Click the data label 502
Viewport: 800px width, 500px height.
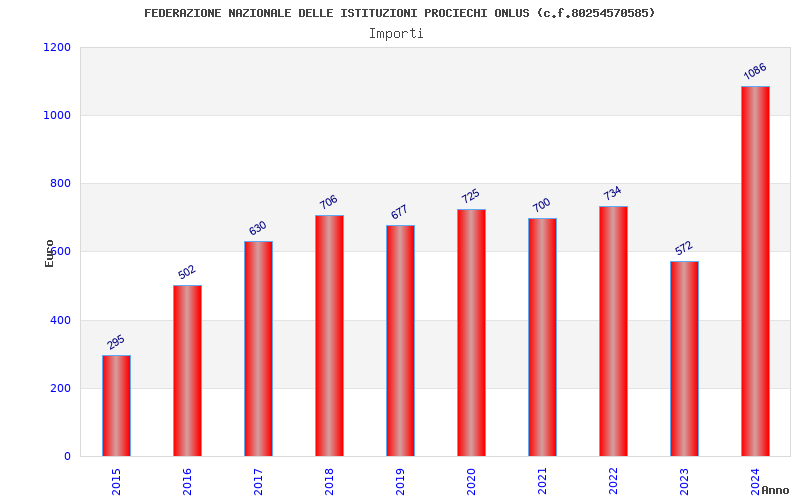coord(187,272)
